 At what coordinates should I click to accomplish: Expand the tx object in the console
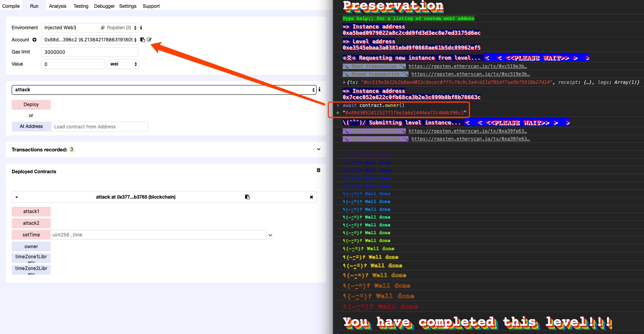(x=344, y=82)
